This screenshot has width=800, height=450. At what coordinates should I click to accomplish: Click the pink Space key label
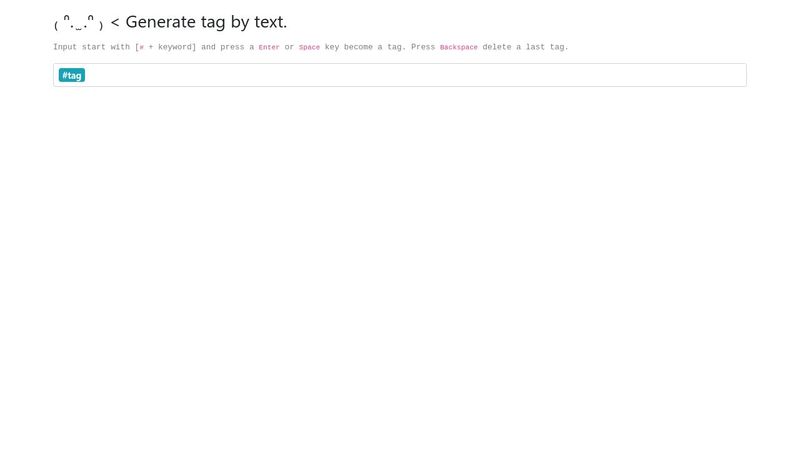309,47
